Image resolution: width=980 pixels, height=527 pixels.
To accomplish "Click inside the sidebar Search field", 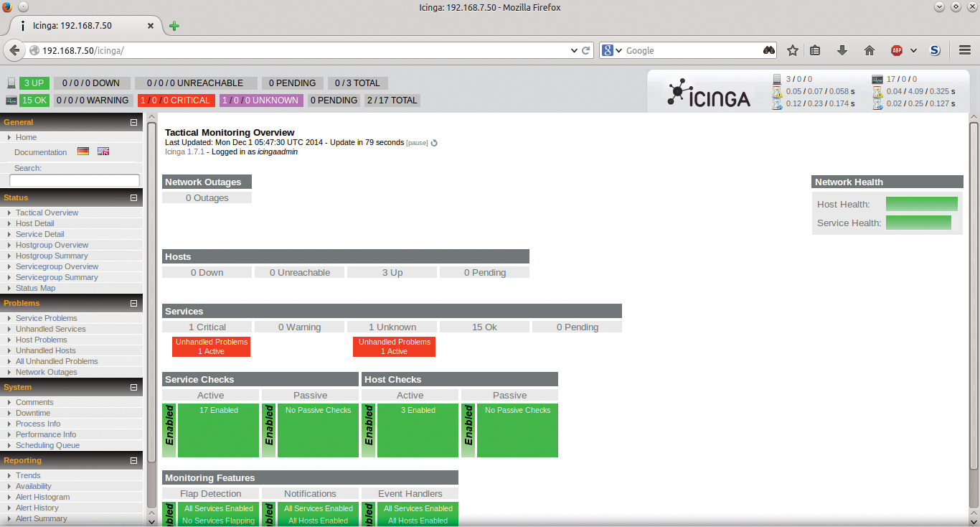I will [74, 180].
